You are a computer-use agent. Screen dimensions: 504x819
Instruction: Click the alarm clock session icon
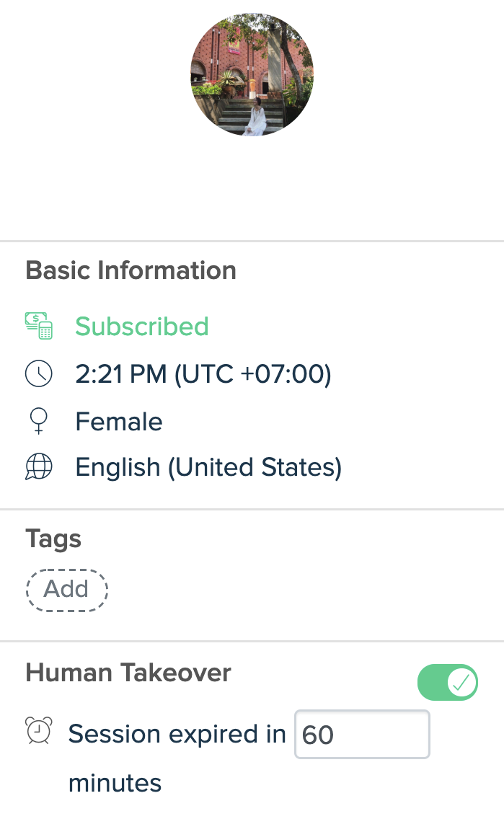coord(39,730)
